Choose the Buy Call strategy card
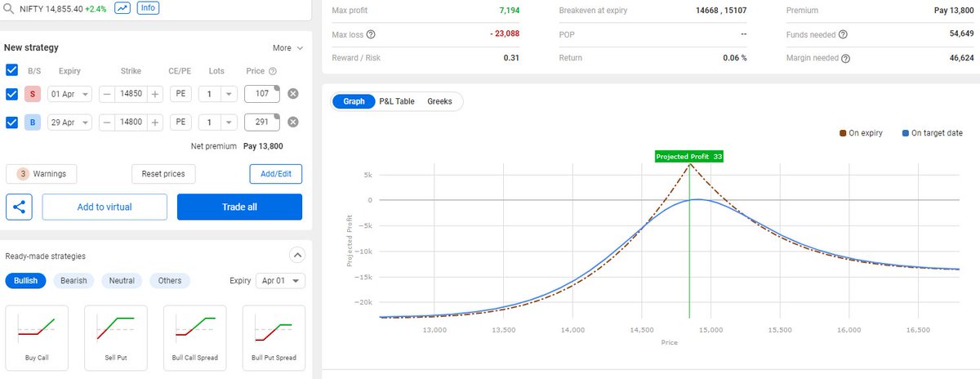This screenshot has height=379, width=980. [36, 337]
